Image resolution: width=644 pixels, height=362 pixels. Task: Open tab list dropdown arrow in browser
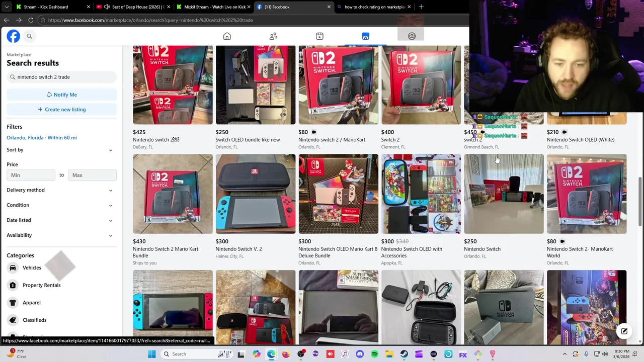(6, 7)
